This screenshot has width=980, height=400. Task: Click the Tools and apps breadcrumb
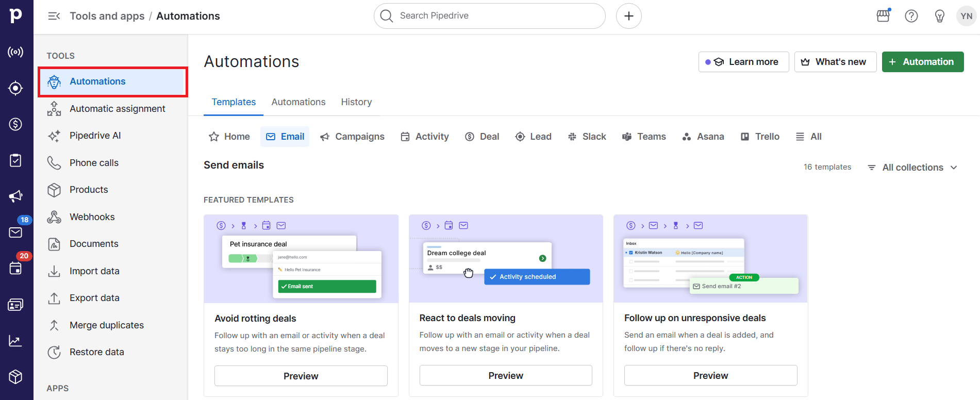[107, 16]
